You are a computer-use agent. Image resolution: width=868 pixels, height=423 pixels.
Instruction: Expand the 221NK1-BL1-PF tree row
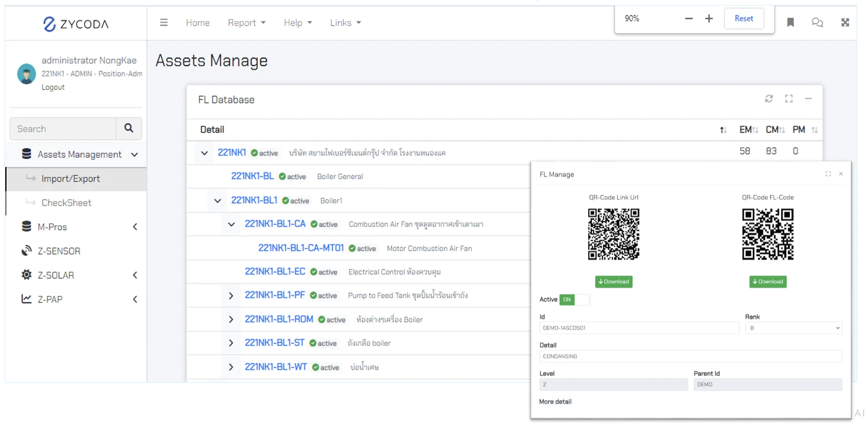point(231,296)
